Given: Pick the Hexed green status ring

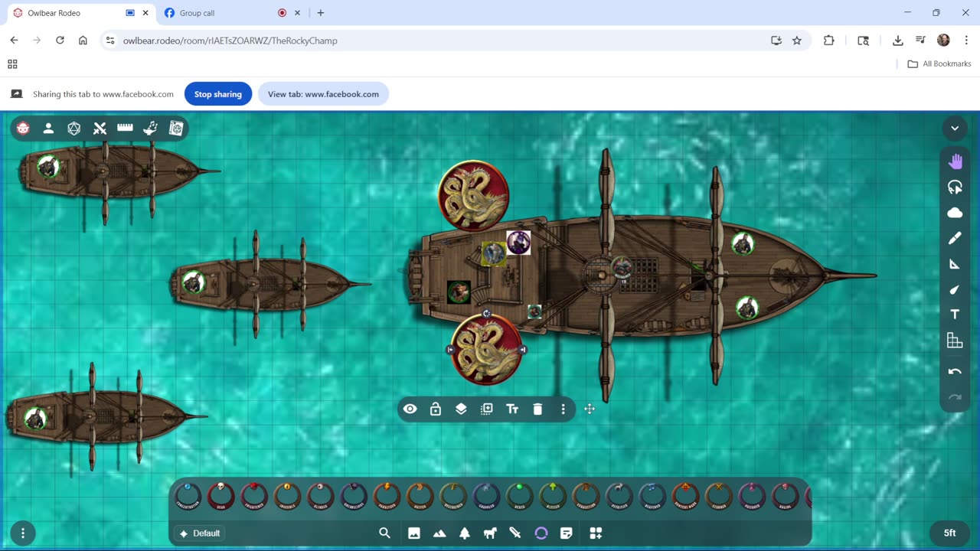Looking at the screenshot, I should click(x=520, y=497).
